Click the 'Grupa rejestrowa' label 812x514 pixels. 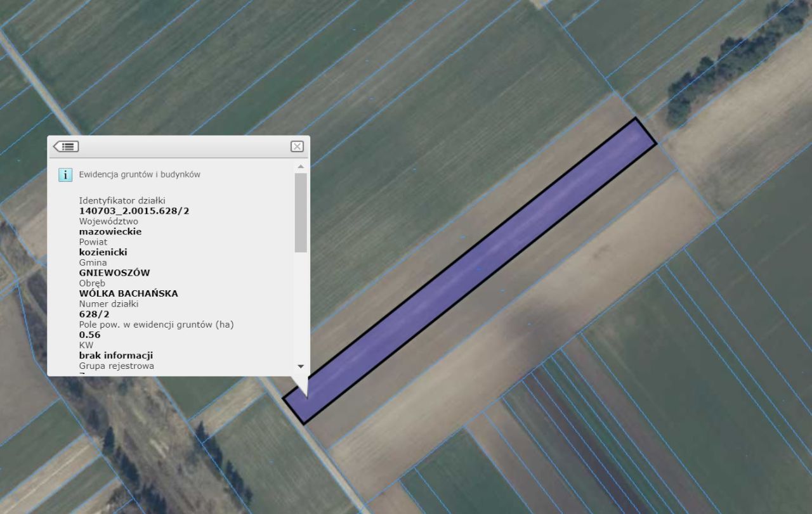click(116, 366)
